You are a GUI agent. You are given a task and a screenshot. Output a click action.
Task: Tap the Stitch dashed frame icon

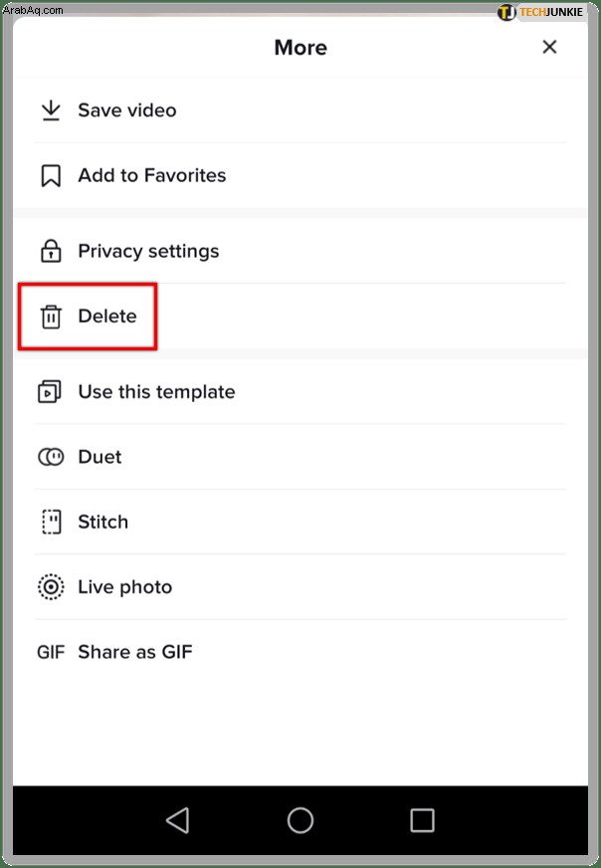52,522
